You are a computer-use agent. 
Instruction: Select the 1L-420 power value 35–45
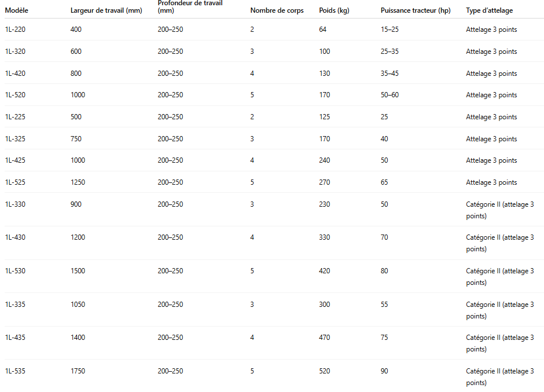[x=389, y=74]
